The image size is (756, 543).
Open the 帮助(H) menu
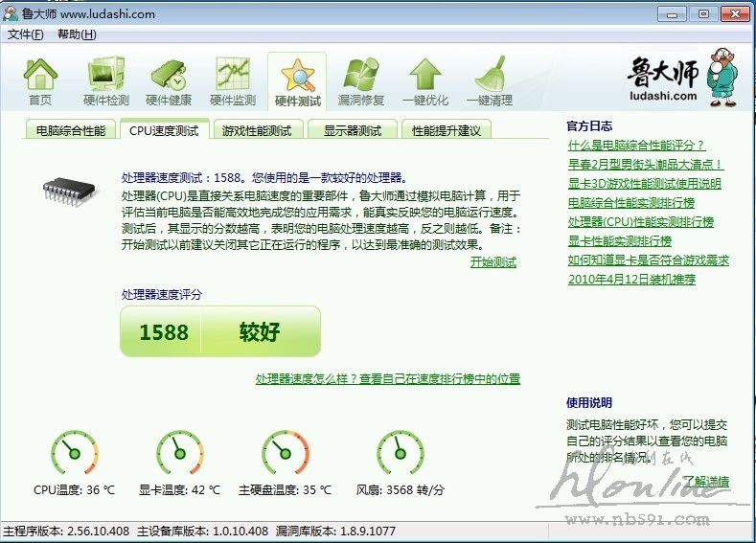coord(77,34)
